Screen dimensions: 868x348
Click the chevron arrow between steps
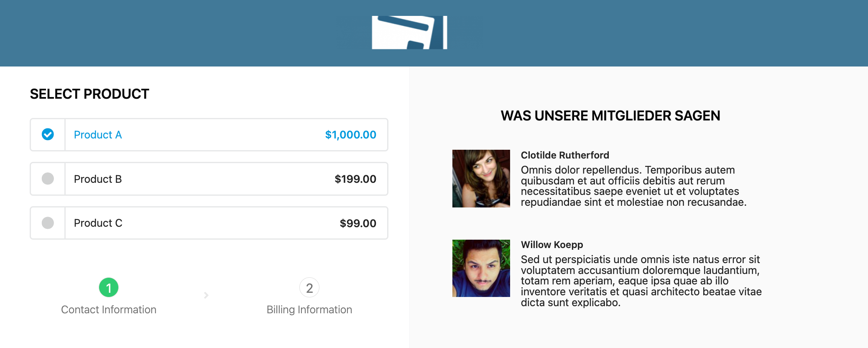(x=206, y=295)
